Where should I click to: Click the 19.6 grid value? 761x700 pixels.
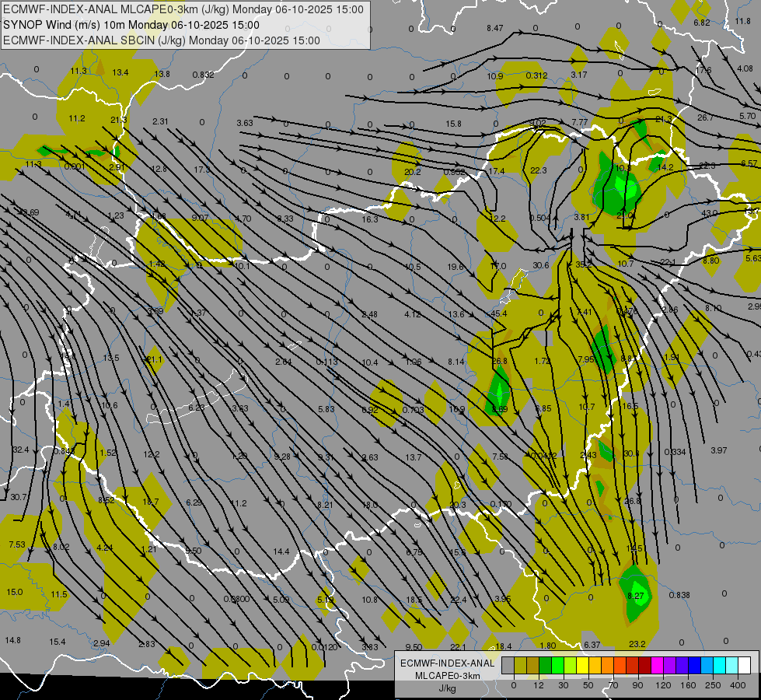point(456,267)
